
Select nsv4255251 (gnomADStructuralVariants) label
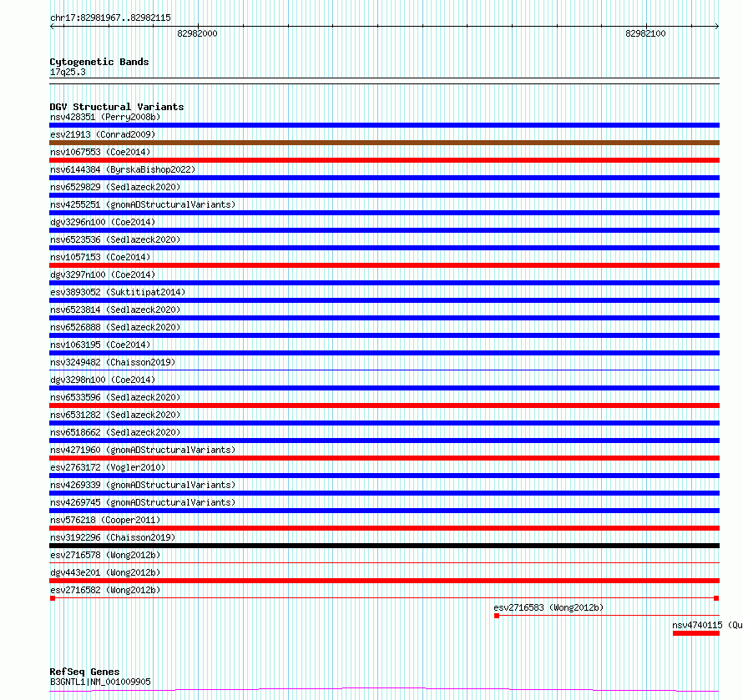coord(143,204)
